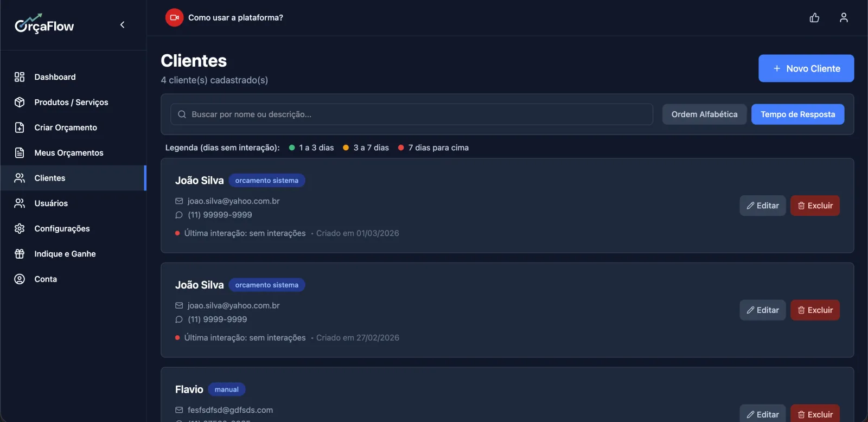Click the email fesfsdfsd@gdfsds.com
Image resolution: width=868 pixels, height=422 pixels.
pyautogui.click(x=230, y=410)
